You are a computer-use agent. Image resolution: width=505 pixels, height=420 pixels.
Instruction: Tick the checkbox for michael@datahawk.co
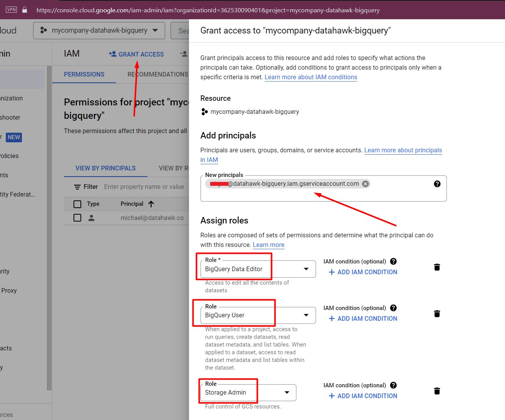coord(77,218)
